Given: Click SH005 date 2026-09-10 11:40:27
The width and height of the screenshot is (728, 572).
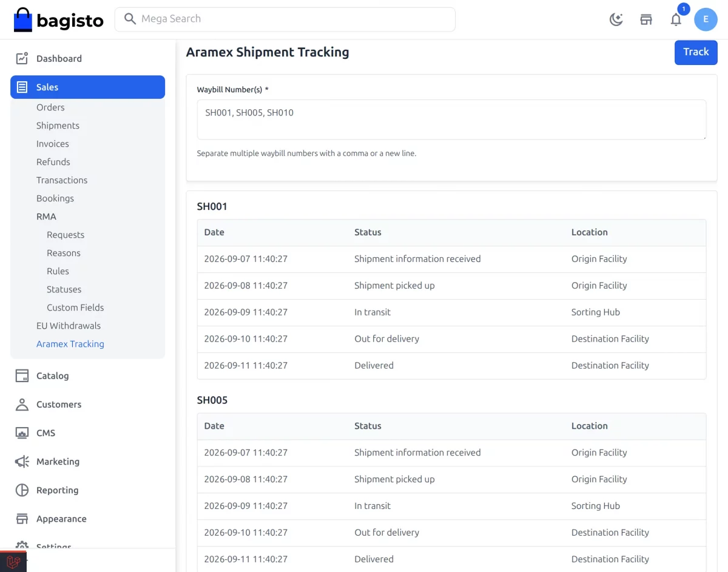Looking at the screenshot, I should click(x=246, y=533).
